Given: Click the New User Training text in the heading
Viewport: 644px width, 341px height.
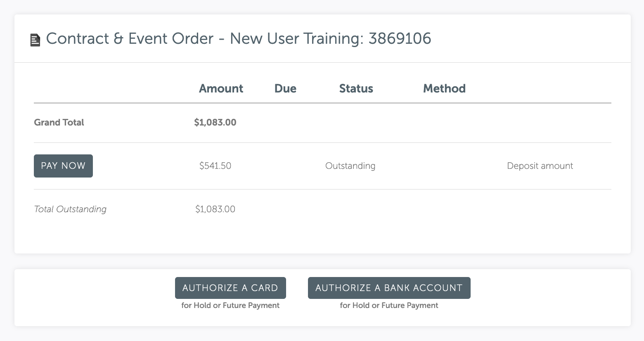Looking at the screenshot, I should 296,39.
